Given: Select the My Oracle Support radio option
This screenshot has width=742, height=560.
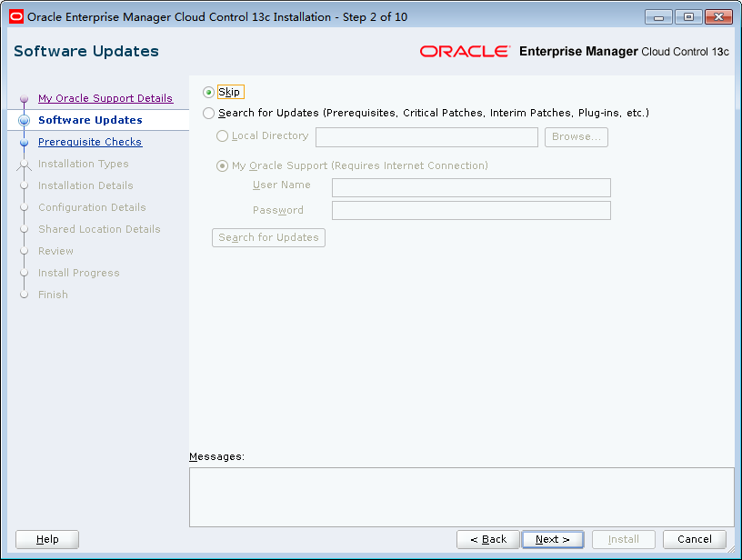Looking at the screenshot, I should (x=222, y=165).
